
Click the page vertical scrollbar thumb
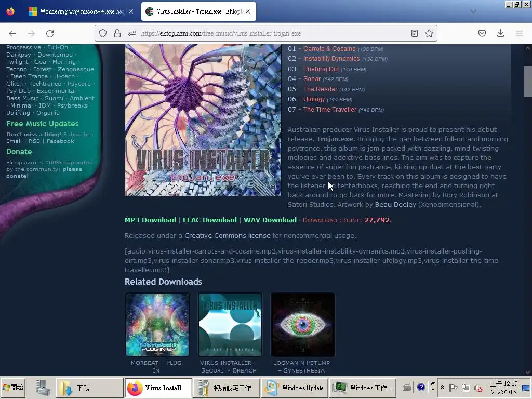[x=528, y=82]
